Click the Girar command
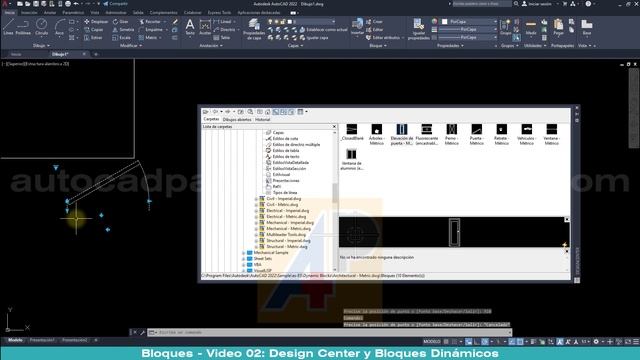The height and width of the screenshot is (360, 640). [120, 22]
